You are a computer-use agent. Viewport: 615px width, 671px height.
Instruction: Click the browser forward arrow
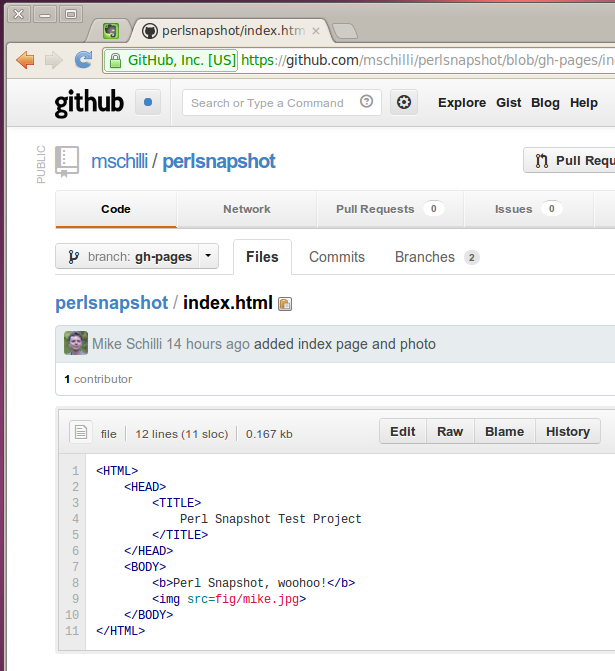click(x=53, y=60)
